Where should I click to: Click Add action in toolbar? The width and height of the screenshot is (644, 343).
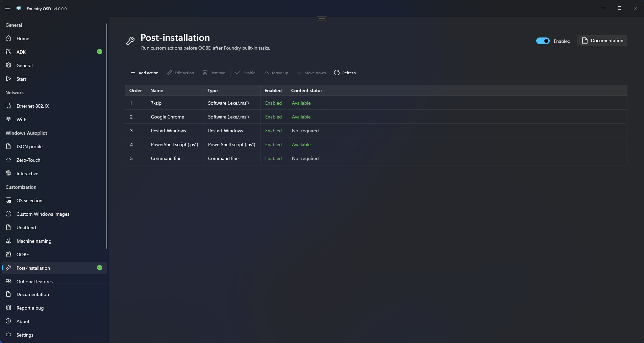(x=144, y=73)
